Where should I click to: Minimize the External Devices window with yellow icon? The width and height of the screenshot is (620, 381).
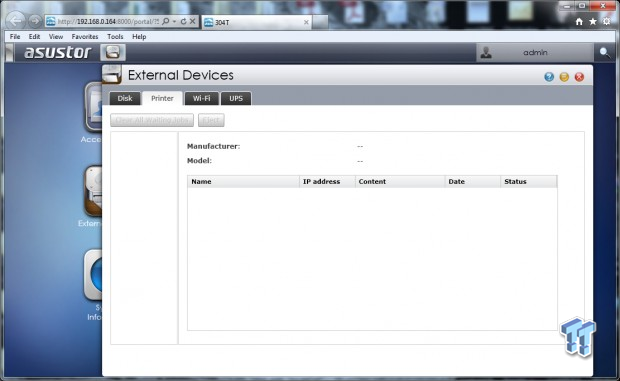coord(564,77)
